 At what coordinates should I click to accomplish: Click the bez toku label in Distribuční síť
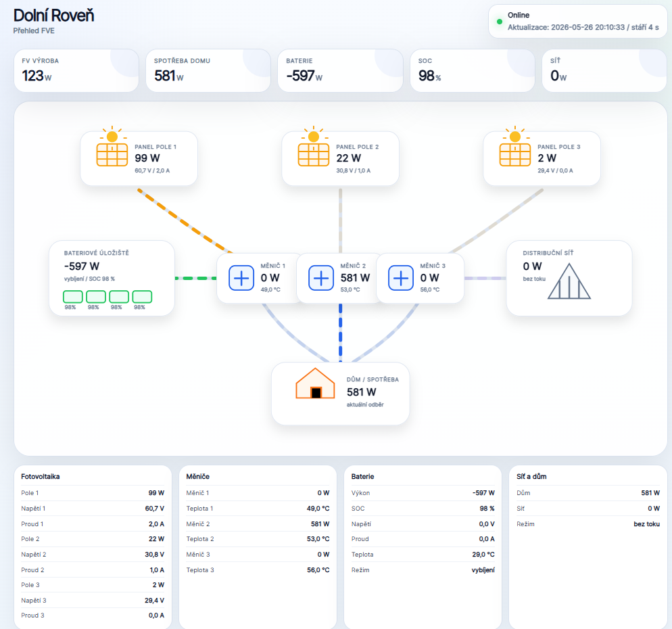pyautogui.click(x=534, y=279)
